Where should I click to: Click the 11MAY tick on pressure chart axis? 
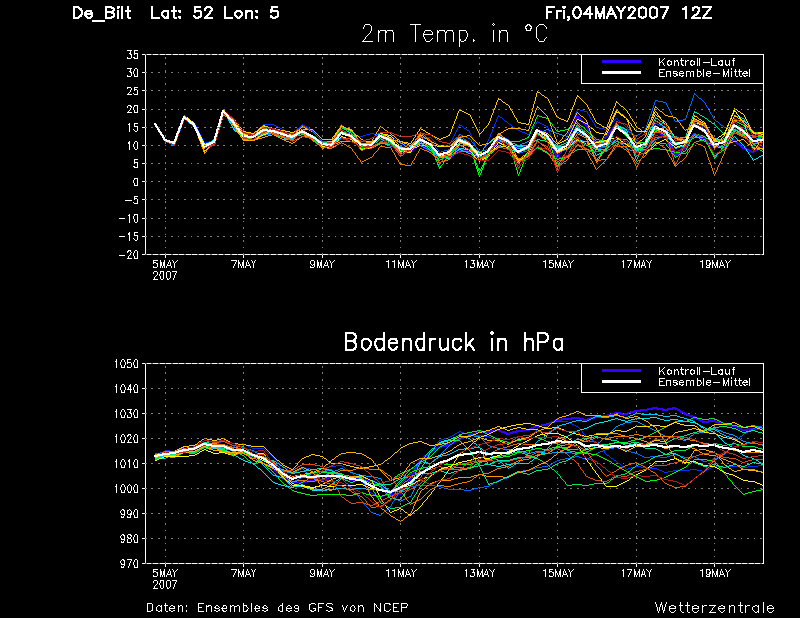tap(401, 573)
